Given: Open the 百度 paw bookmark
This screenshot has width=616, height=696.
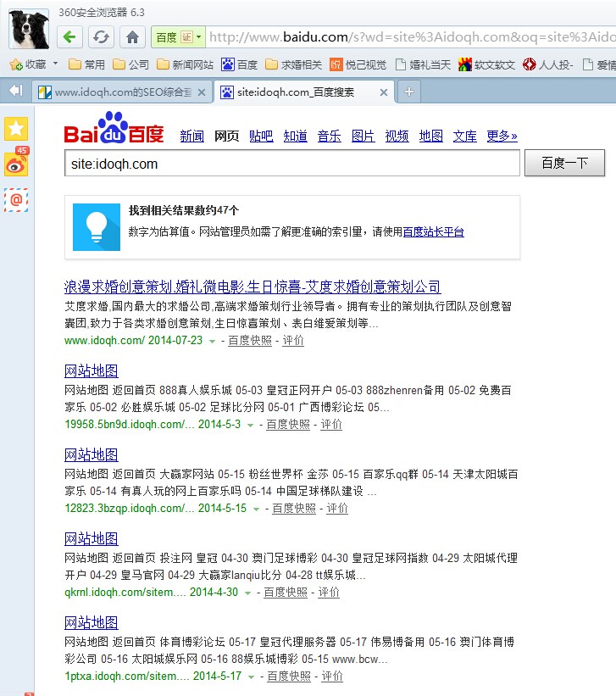Looking at the screenshot, I should (x=239, y=64).
